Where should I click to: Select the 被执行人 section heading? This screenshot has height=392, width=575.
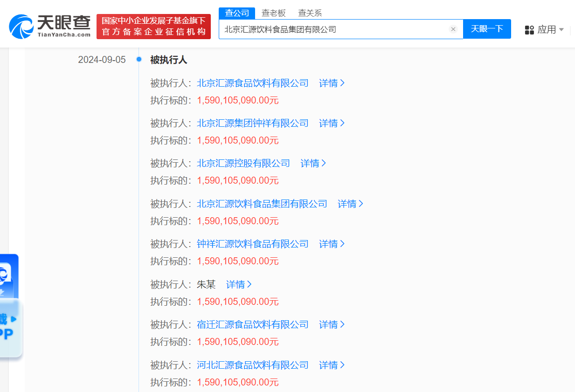pos(168,60)
